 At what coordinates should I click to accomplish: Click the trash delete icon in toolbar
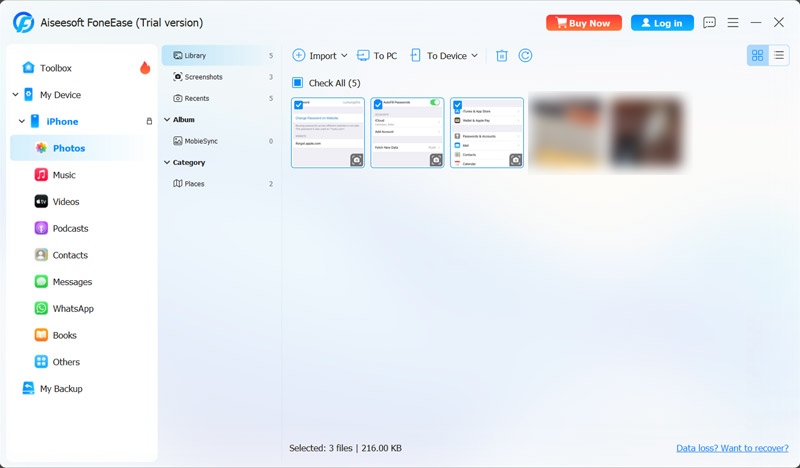[502, 56]
